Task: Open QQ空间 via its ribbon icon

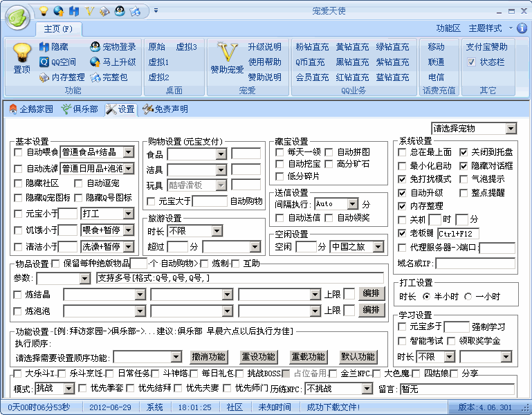Action: pos(44,62)
